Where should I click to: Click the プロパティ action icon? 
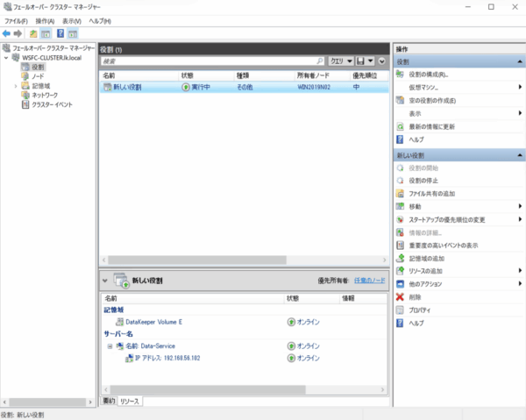(400, 310)
